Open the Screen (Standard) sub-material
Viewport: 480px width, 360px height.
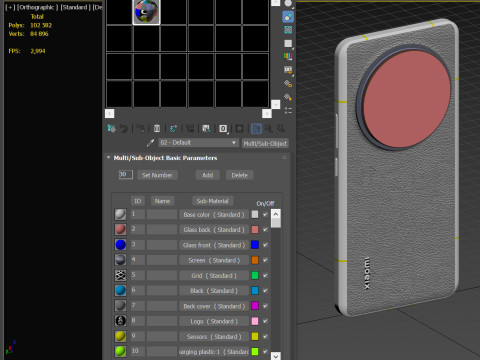(x=214, y=260)
